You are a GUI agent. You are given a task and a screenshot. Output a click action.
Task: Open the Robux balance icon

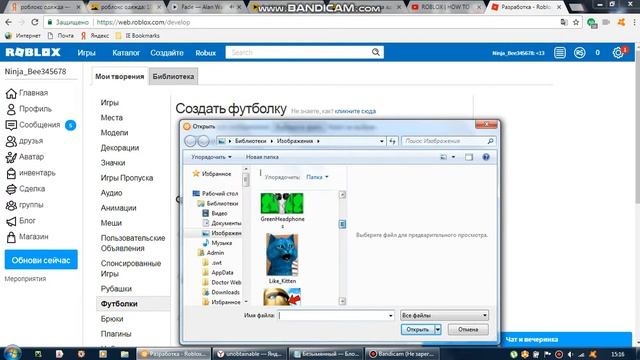[x=579, y=53]
